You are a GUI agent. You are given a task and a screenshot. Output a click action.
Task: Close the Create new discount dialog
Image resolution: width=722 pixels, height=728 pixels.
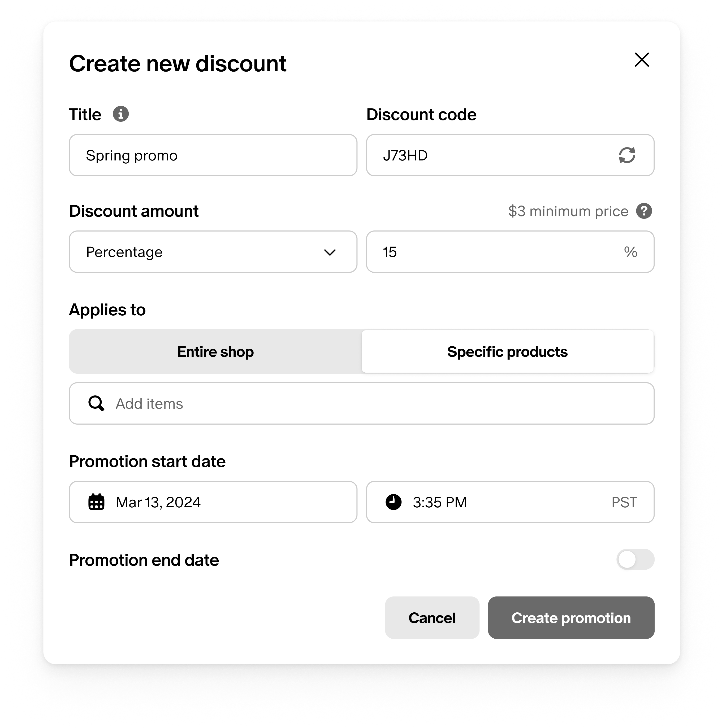[x=642, y=60]
